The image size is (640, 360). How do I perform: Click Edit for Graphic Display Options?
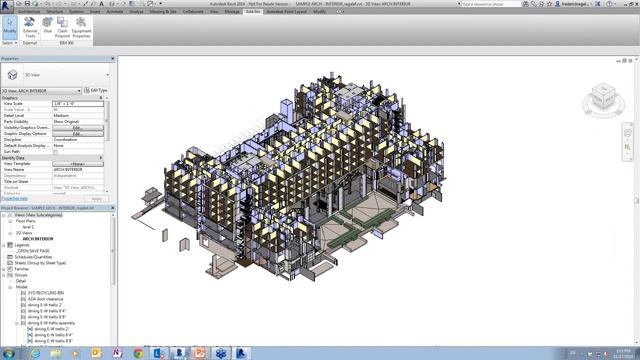(x=78, y=133)
